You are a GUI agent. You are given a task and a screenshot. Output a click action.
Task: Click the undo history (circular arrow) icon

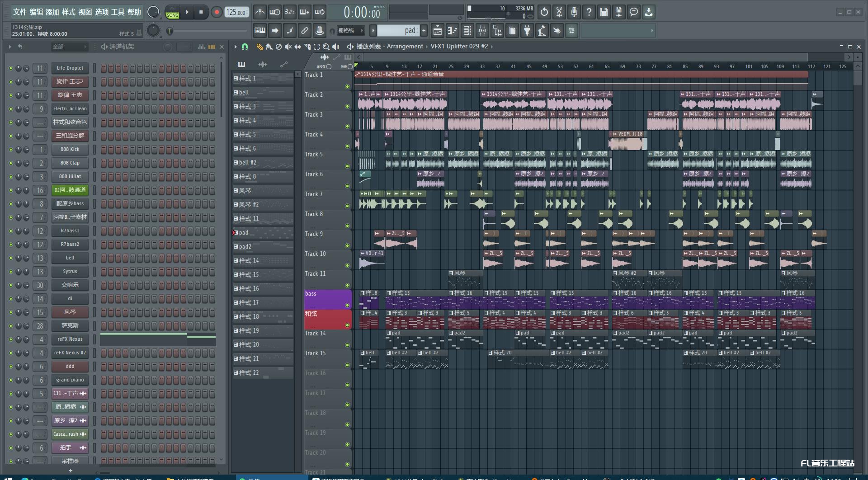[x=544, y=12]
